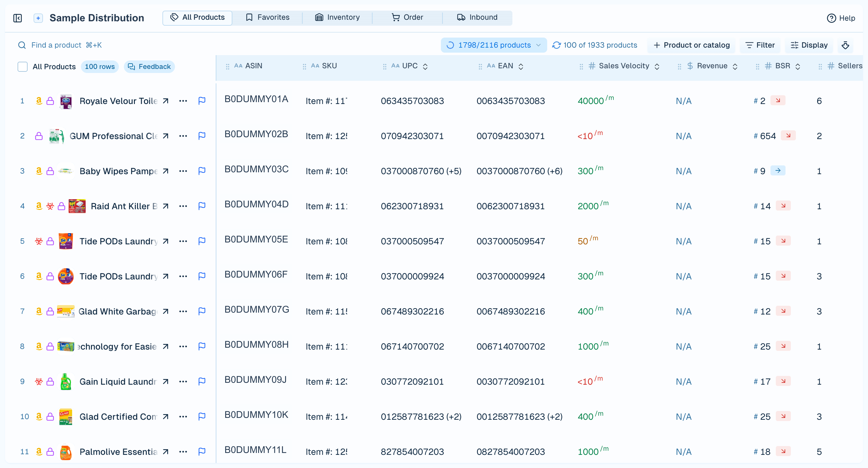This screenshot has width=868, height=468.
Task: Click the 100 rows badge
Action: click(100, 67)
